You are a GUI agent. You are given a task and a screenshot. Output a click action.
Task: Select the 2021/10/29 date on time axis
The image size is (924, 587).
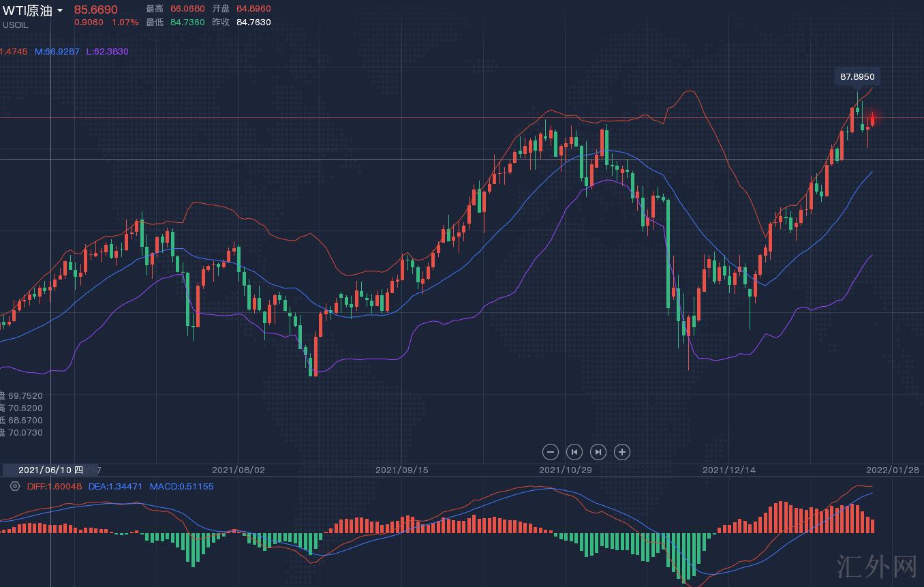click(565, 470)
